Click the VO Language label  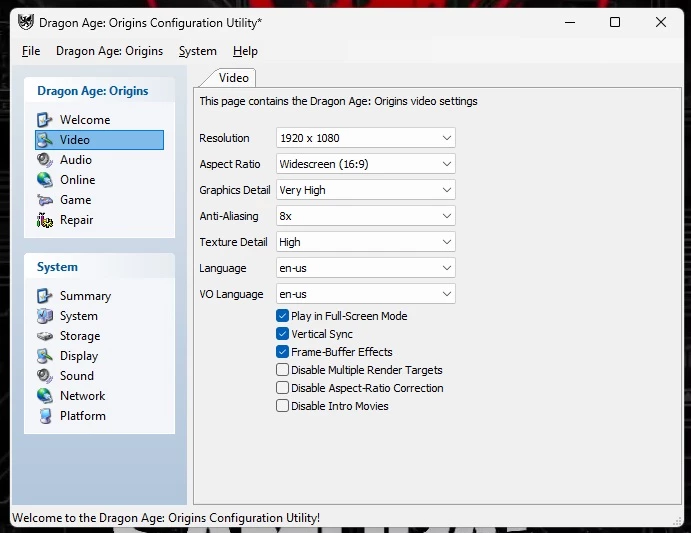click(231, 294)
